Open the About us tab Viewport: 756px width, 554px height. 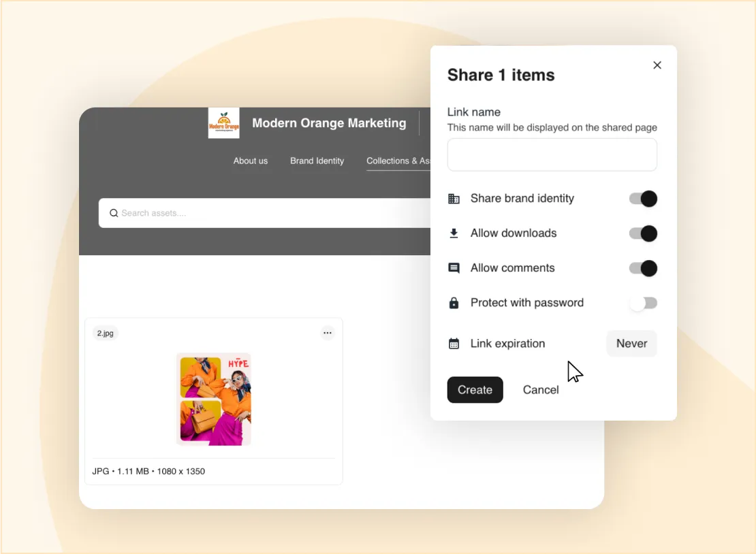click(250, 161)
